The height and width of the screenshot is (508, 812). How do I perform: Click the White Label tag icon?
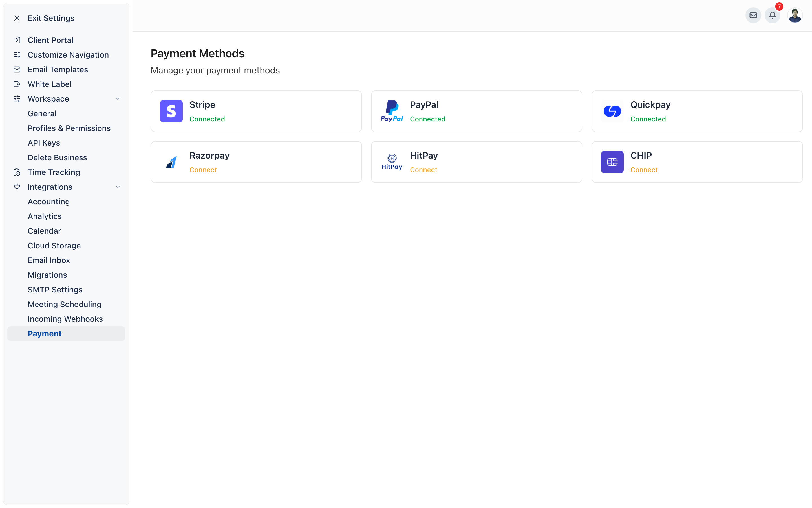point(17,84)
